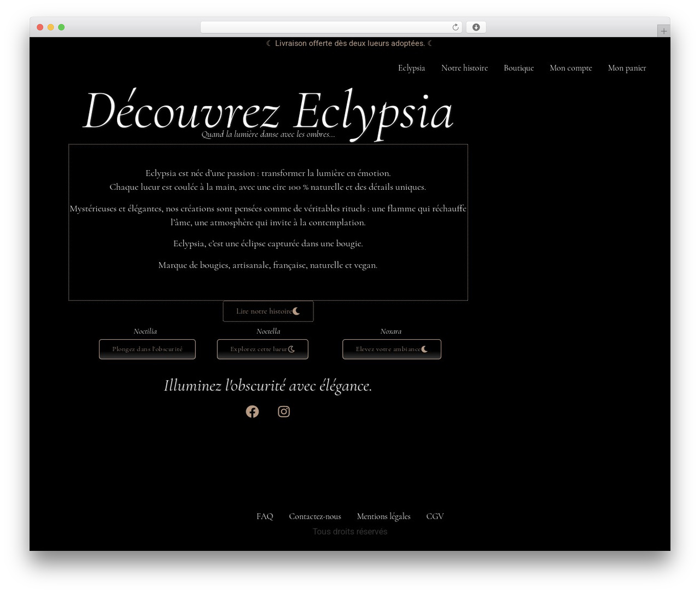
Task: Click the tagline Quand la lumière danse
Action: pos(268,135)
